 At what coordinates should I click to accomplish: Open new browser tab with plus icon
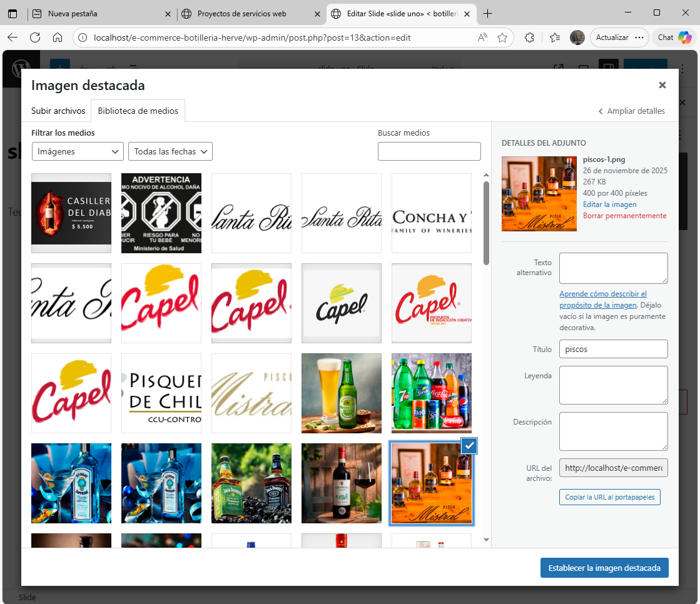coord(488,14)
